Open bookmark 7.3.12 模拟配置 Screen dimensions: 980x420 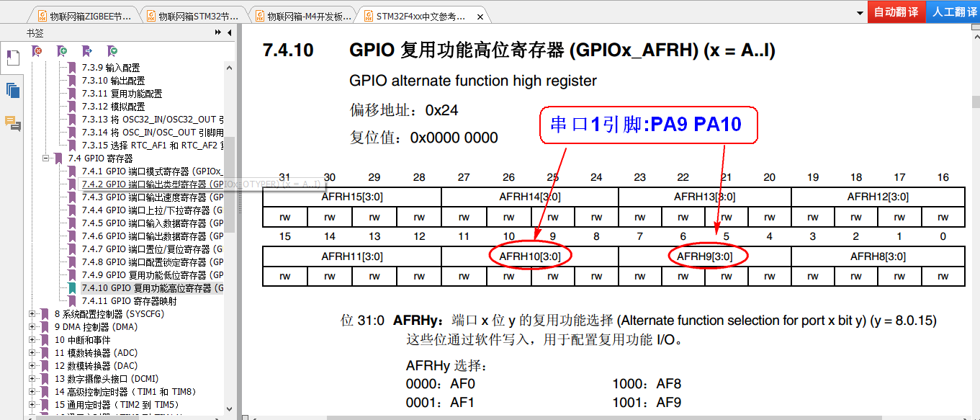tap(113, 107)
